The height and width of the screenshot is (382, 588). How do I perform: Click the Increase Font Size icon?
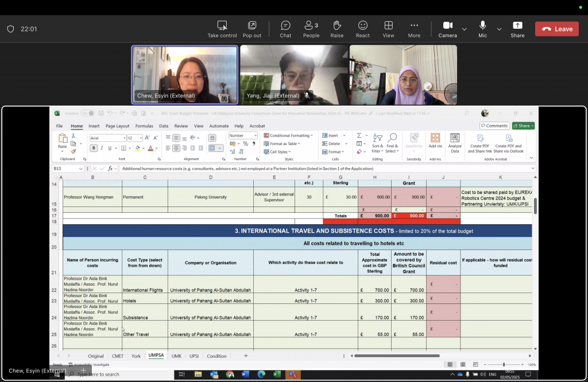148,138
